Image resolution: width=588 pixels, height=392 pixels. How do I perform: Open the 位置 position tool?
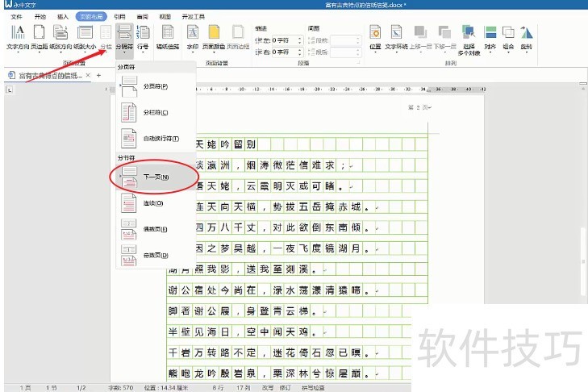tap(375, 38)
